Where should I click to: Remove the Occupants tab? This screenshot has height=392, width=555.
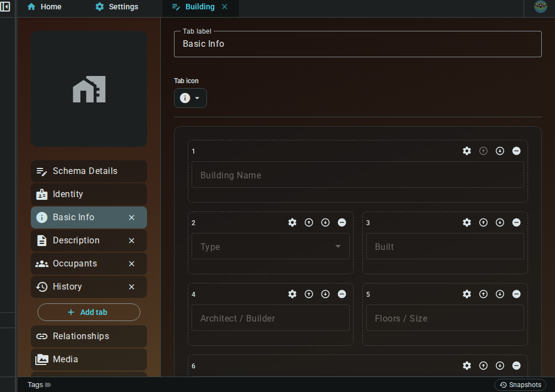[132, 264]
